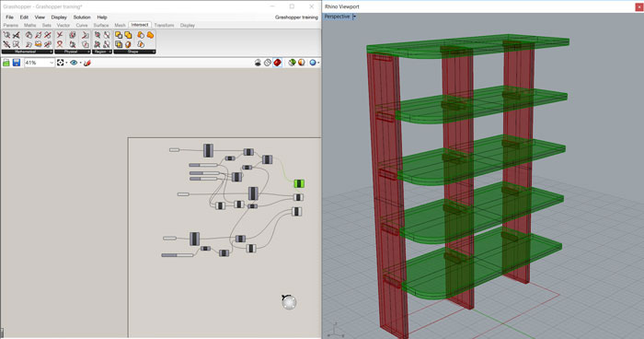
Task: Click the Zoom Extents icon
Action: tap(61, 63)
